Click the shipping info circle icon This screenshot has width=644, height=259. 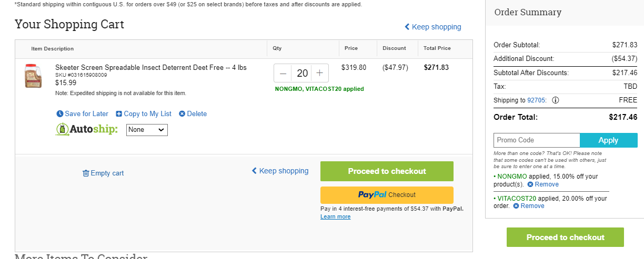coord(556,100)
